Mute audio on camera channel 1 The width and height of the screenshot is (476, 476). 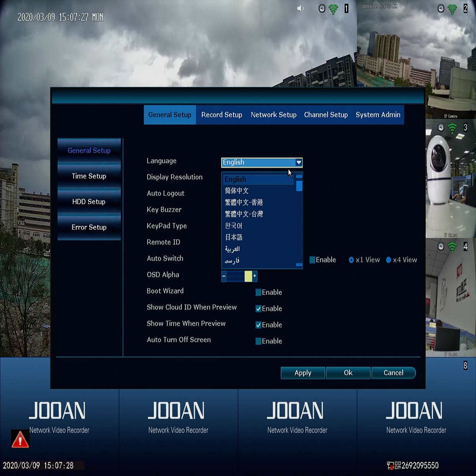(300, 8)
